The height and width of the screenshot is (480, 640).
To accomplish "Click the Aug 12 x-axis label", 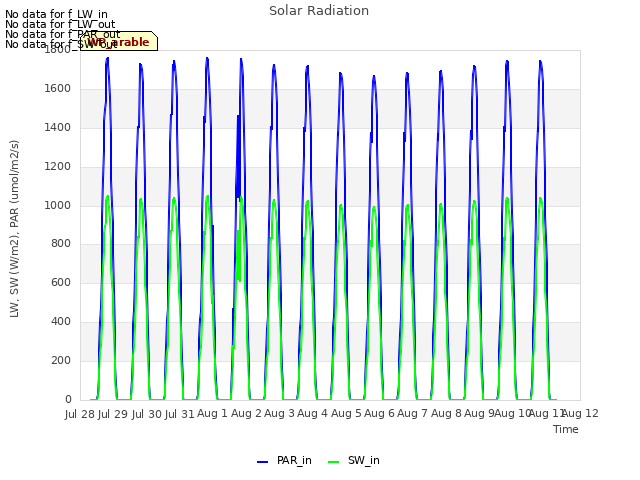I will (x=581, y=414).
